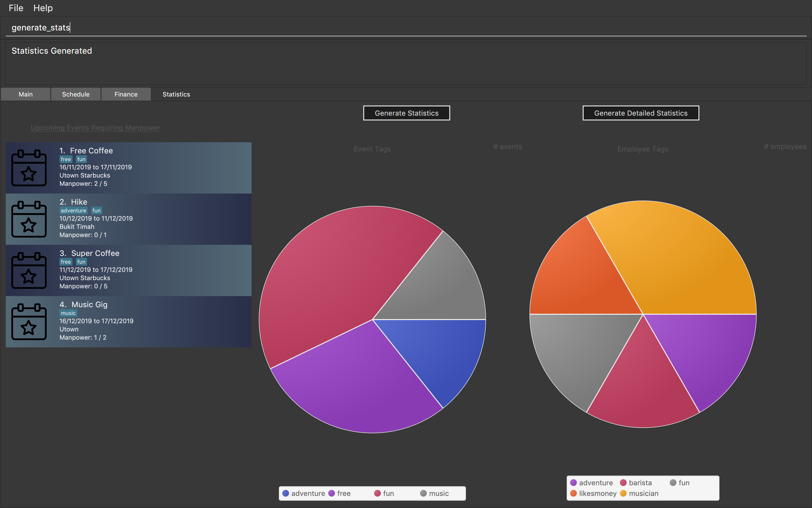Click the 'free' tag on Free Coffee
Viewport: 812px width, 508px height.
click(66, 159)
